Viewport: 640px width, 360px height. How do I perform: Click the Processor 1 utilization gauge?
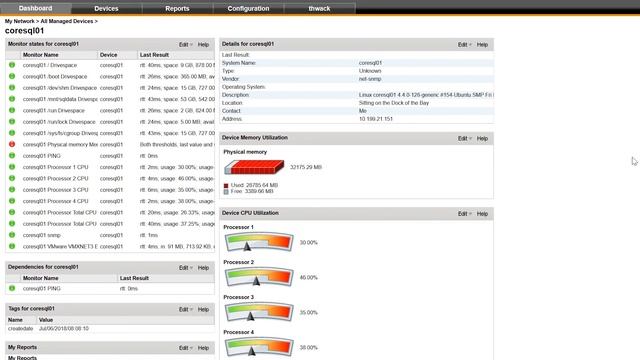[x=259, y=242]
